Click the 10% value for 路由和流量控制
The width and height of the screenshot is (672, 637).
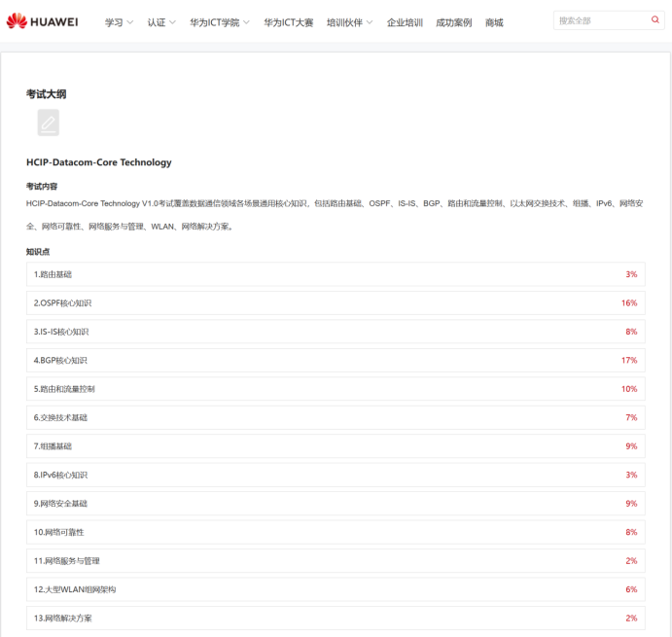pos(629,389)
